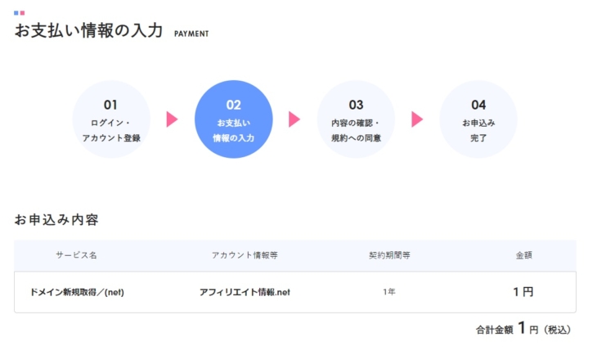Click the step 04 completion circle
593x364 pixels.
(x=478, y=119)
